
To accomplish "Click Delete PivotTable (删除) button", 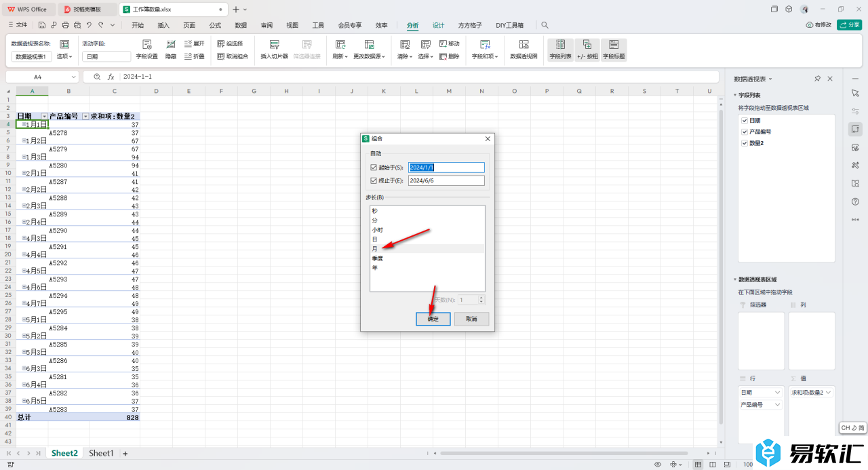I will [449, 56].
